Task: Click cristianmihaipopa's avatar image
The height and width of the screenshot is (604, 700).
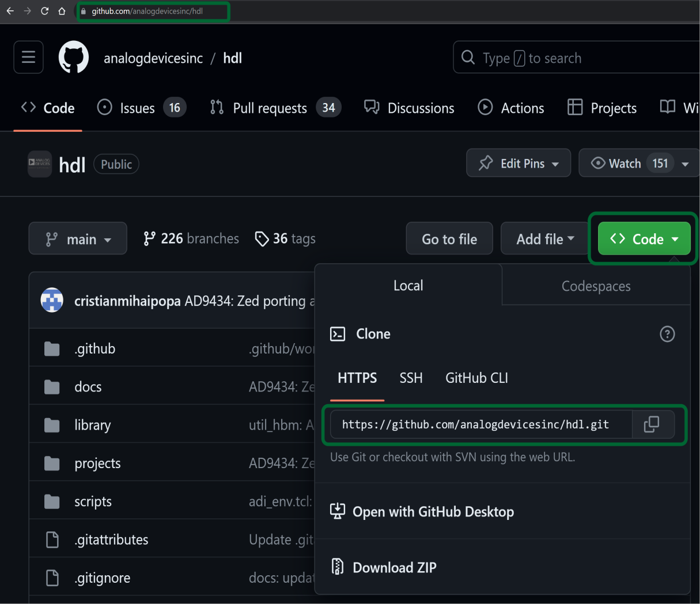Action: (52, 300)
